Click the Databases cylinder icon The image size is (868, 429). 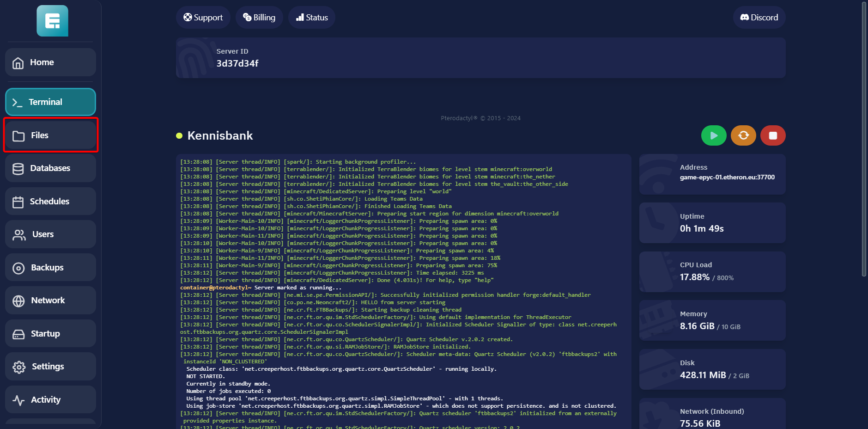[x=18, y=169]
